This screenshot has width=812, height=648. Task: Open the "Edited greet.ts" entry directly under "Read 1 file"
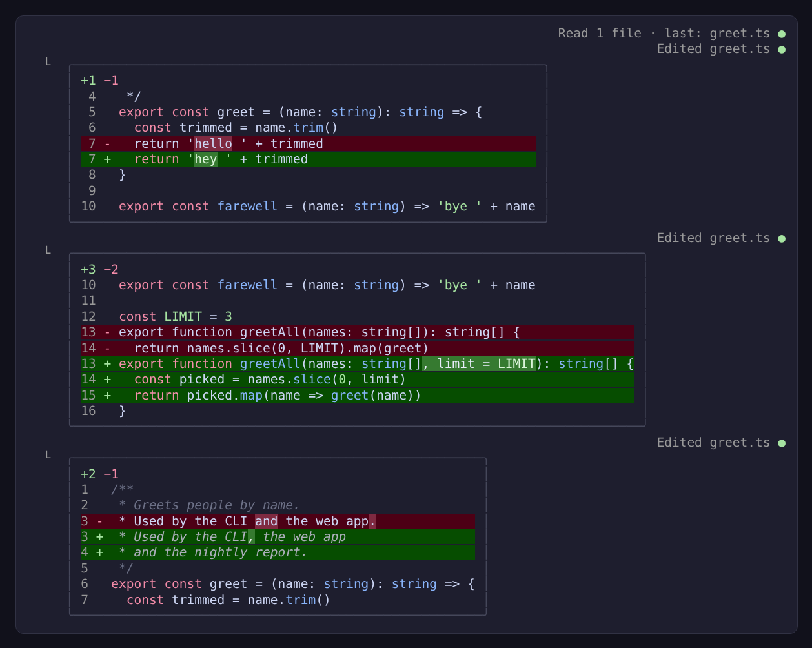(x=713, y=48)
